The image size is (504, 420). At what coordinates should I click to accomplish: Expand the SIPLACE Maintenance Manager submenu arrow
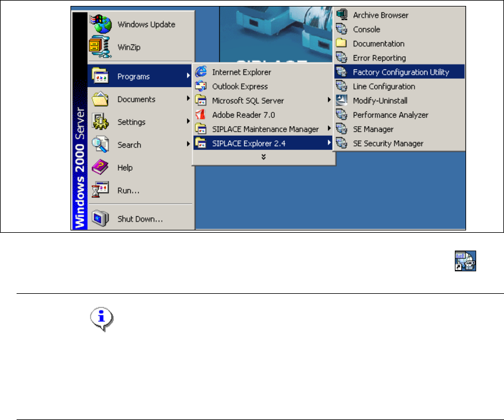(x=329, y=128)
